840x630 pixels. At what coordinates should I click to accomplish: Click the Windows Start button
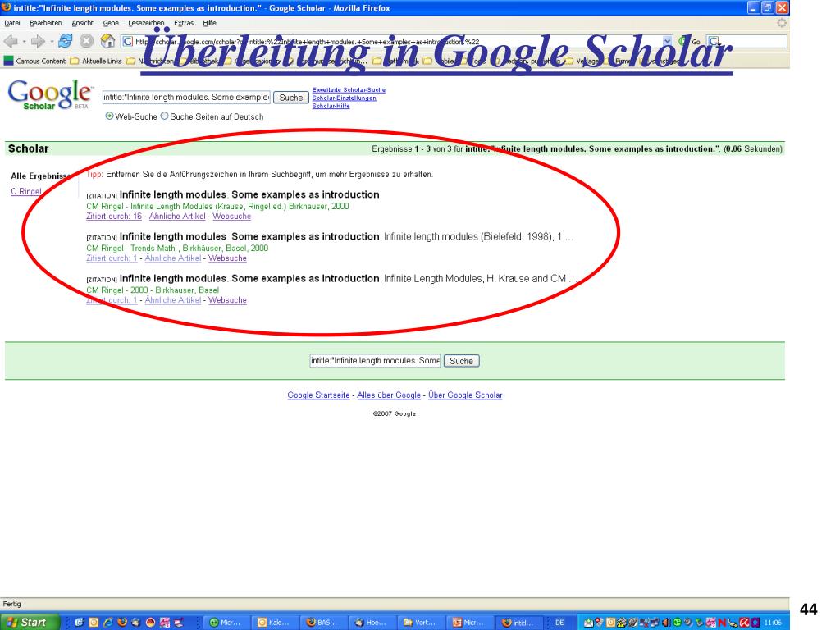click(30, 622)
